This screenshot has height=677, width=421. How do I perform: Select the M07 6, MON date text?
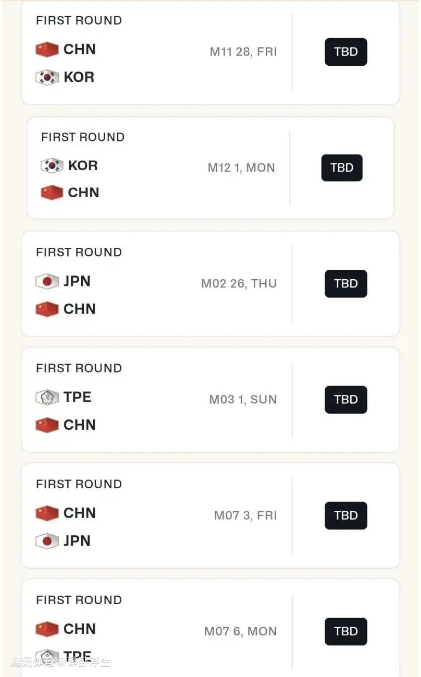241,631
